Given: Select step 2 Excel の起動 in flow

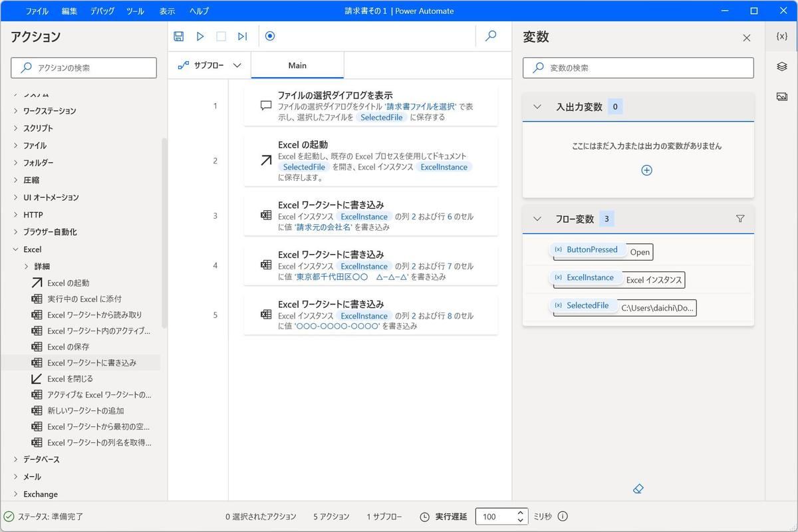Looking at the screenshot, I should click(x=371, y=161).
